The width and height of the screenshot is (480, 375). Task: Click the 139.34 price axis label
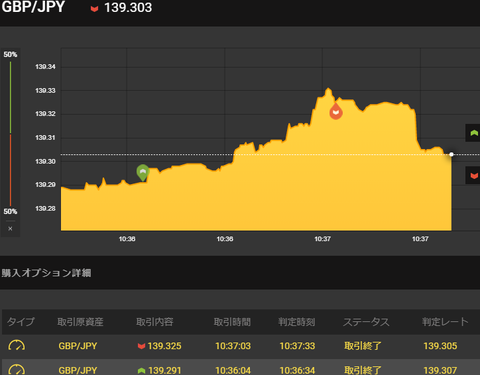(x=45, y=67)
